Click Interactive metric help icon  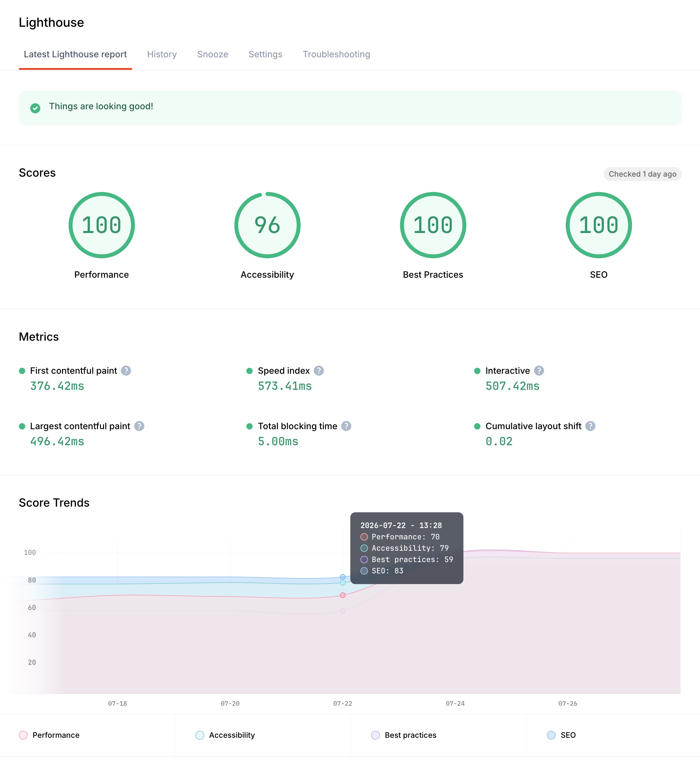pyautogui.click(x=539, y=371)
